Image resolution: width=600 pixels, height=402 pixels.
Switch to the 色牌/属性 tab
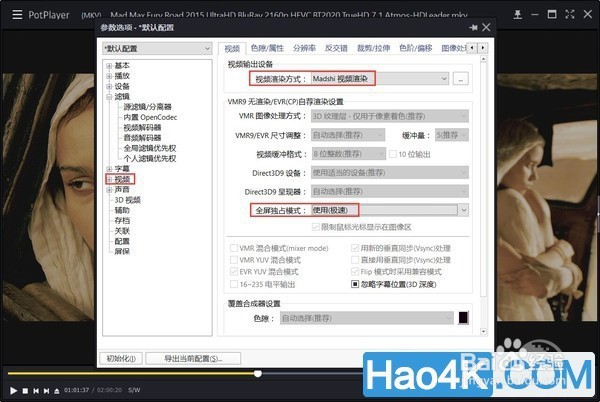coord(267,48)
